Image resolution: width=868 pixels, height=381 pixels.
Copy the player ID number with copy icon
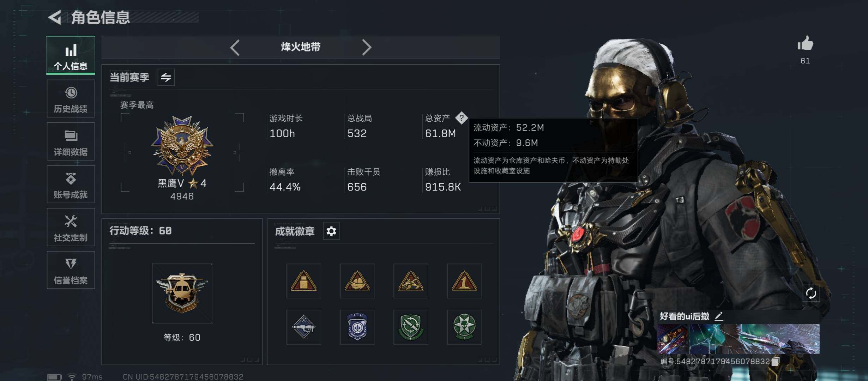coord(776,361)
